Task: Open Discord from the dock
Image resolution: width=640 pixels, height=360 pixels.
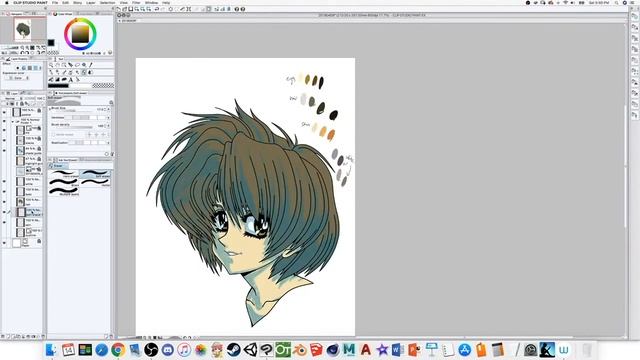Action: point(167,350)
